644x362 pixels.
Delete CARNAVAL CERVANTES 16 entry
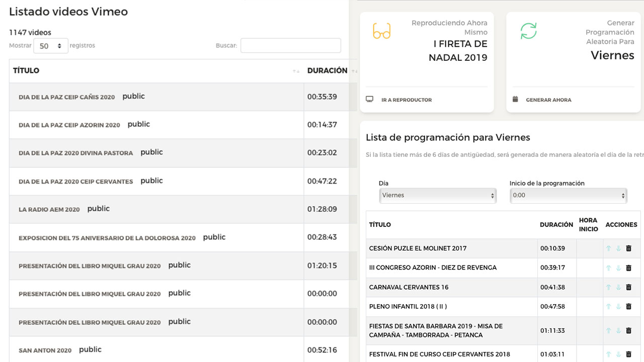[x=628, y=288]
